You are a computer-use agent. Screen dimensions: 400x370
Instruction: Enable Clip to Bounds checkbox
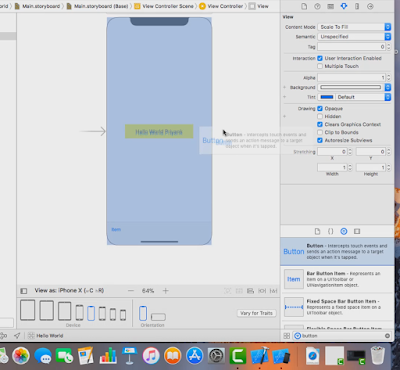[x=320, y=132]
